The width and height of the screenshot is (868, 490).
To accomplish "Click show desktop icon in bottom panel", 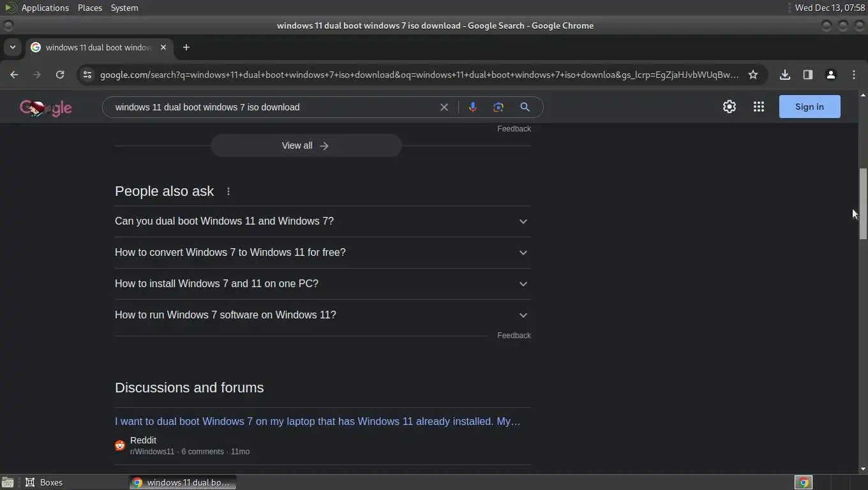I will click(x=7, y=482).
